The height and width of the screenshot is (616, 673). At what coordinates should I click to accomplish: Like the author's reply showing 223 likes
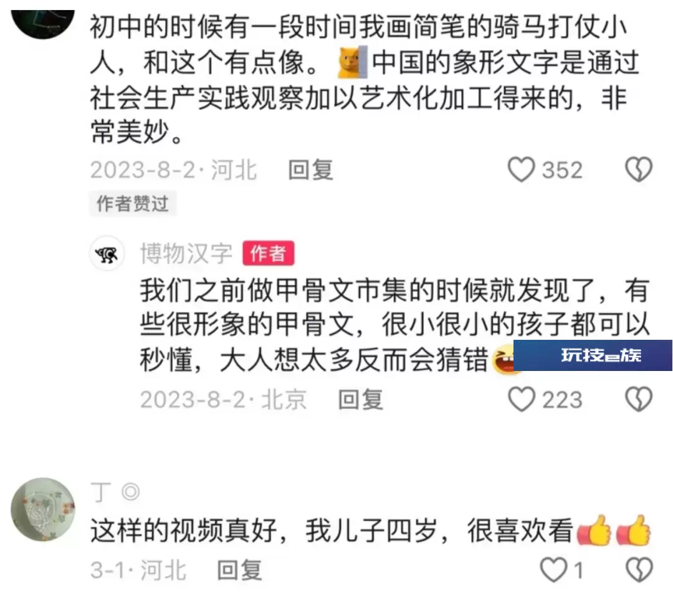pyautogui.click(x=521, y=399)
